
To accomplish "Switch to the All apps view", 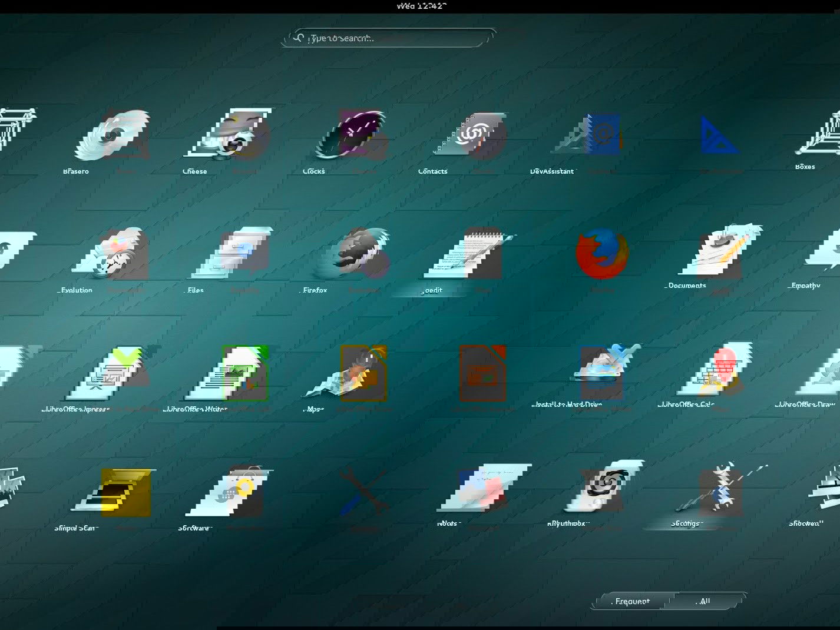I will click(x=705, y=601).
